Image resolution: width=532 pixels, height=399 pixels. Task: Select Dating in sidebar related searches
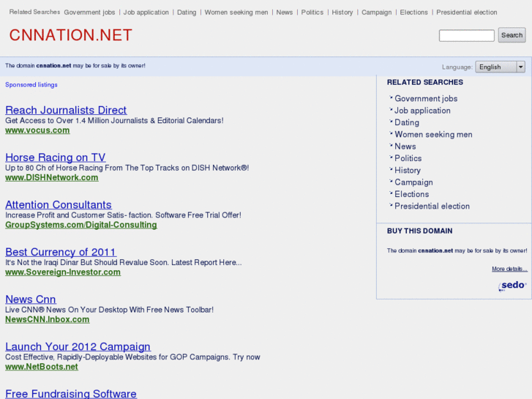pyautogui.click(x=406, y=122)
